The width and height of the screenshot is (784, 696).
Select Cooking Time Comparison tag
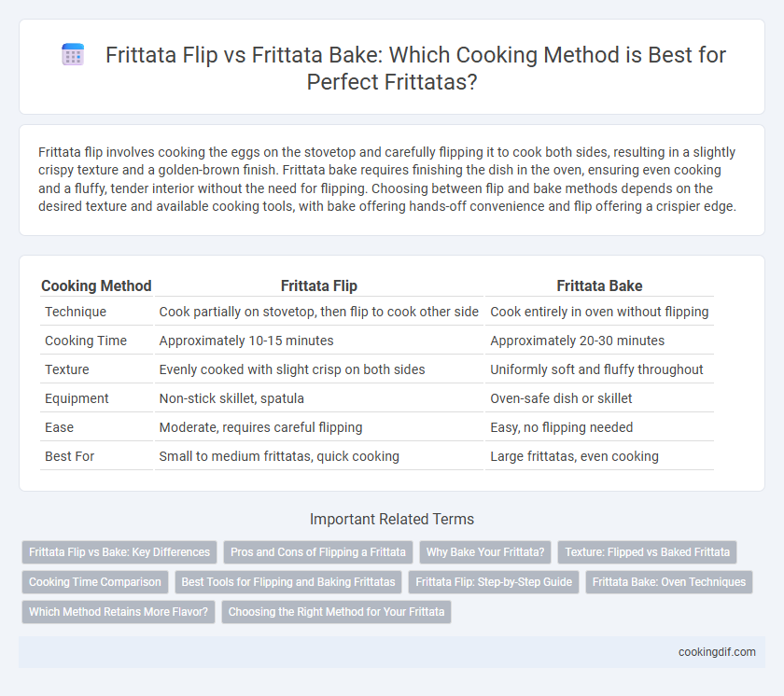(x=95, y=582)
